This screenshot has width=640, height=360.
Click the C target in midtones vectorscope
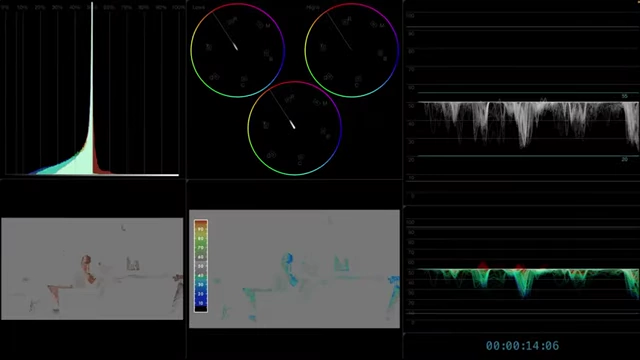point(300,163)
